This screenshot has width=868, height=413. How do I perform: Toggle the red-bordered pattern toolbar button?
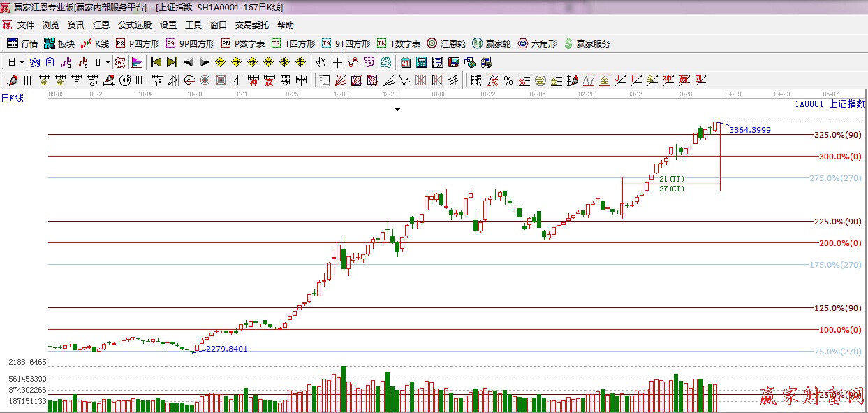[119, 62]
